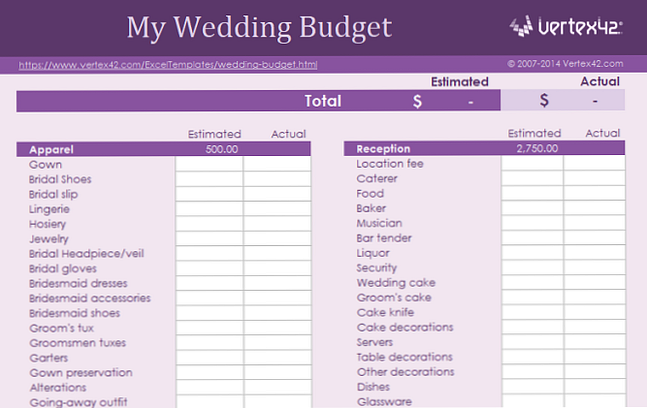Select the Going-away outfit label

[x=78, y=402]
